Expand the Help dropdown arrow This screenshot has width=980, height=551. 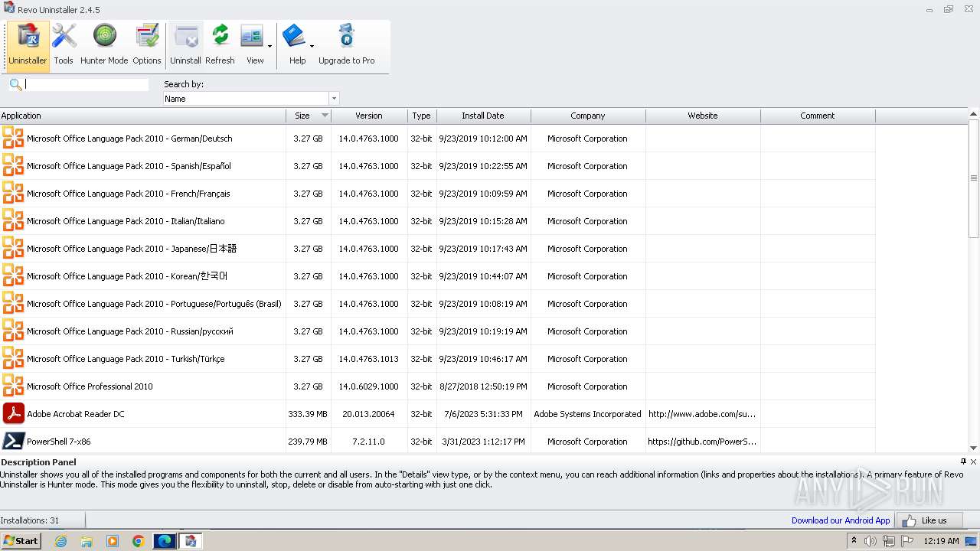312,47
